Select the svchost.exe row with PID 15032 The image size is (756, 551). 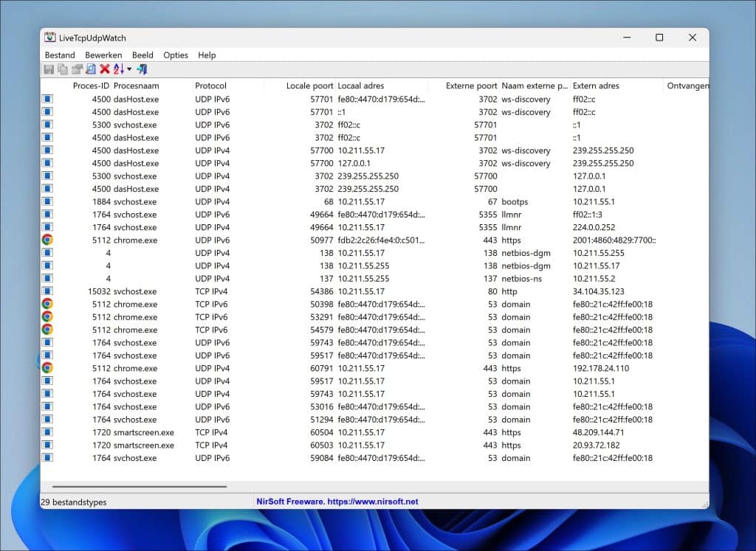374,291
